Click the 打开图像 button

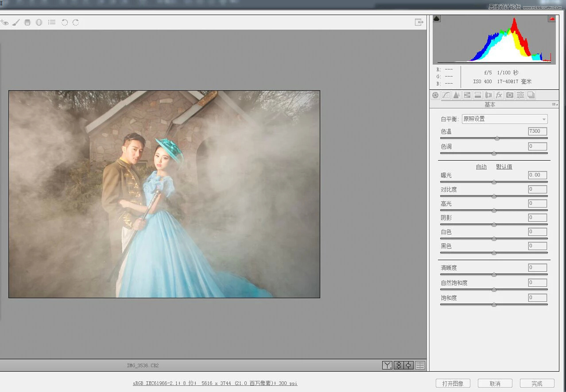point(453,383)
